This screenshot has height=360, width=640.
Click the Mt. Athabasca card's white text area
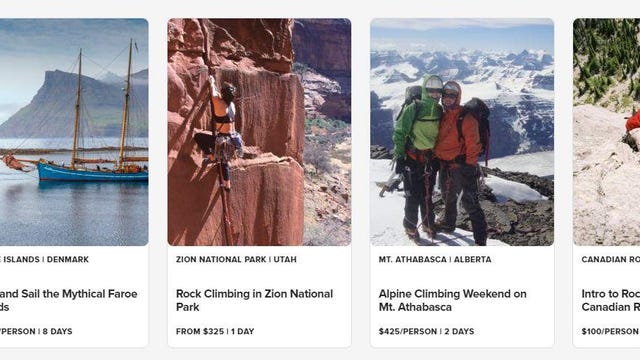click(462, 297)
